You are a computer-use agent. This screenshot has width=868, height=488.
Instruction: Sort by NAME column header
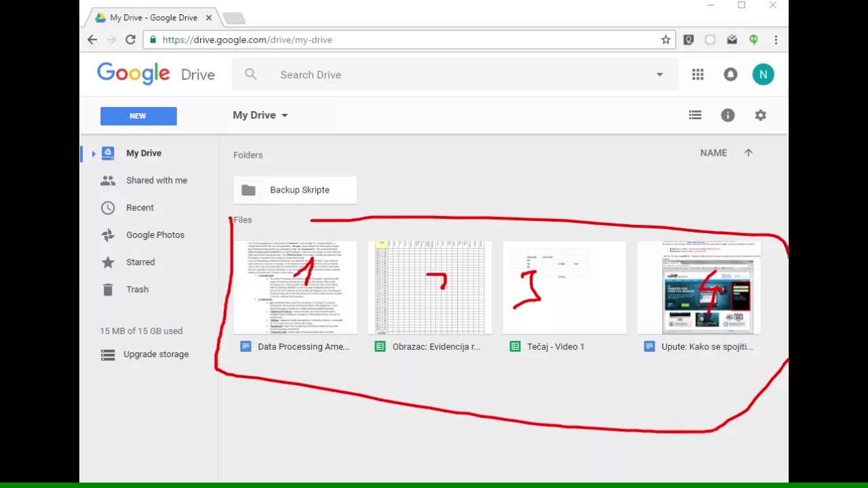713,153
